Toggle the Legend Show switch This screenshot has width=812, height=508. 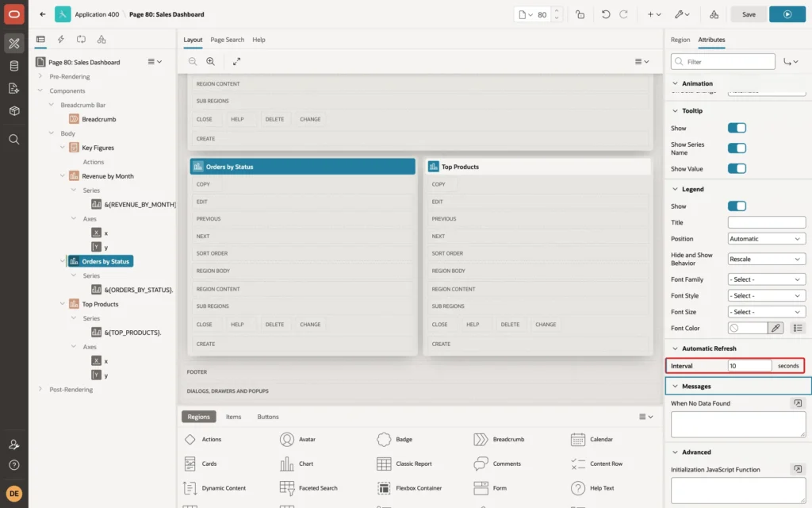coord(737,206)
